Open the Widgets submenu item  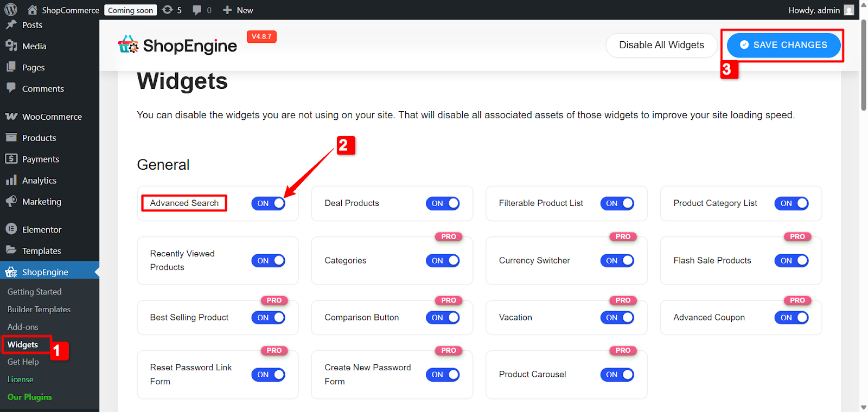[23, 345]
